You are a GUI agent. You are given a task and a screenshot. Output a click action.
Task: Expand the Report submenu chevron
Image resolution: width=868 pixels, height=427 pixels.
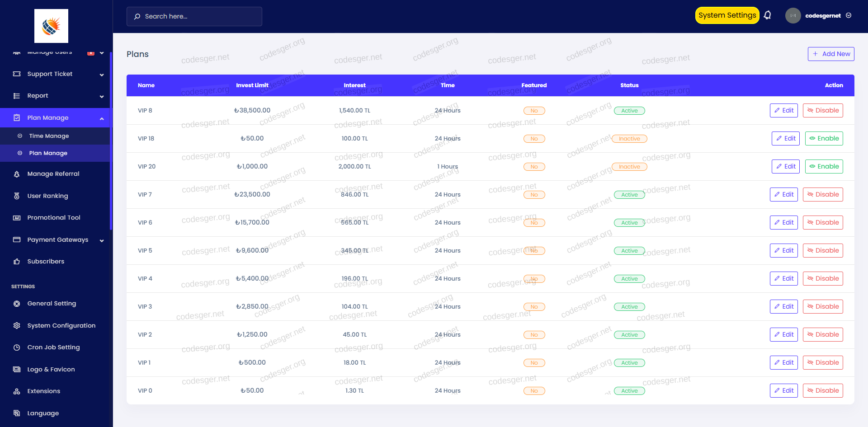point(102,96)
